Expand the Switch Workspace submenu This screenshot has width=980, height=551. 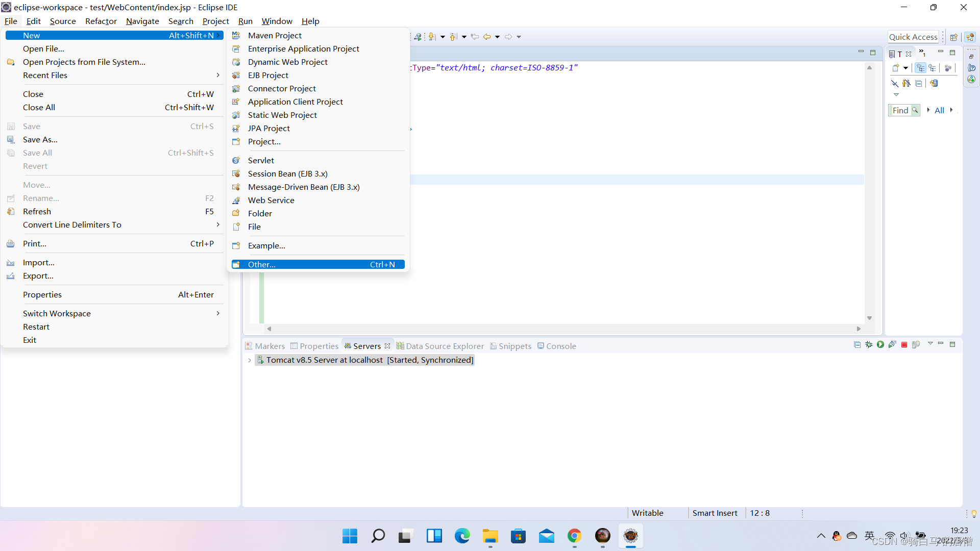pyautogui.click(x=218, y=313)
